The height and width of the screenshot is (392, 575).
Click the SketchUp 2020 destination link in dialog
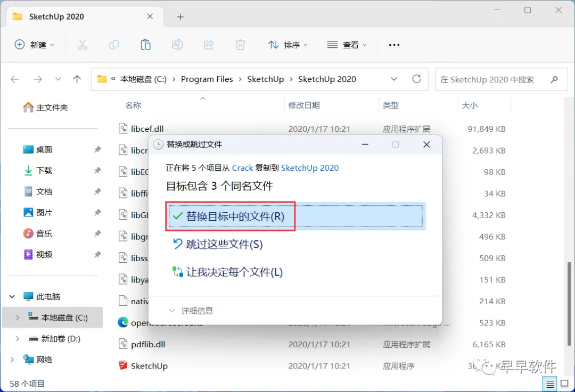[310, 168]
